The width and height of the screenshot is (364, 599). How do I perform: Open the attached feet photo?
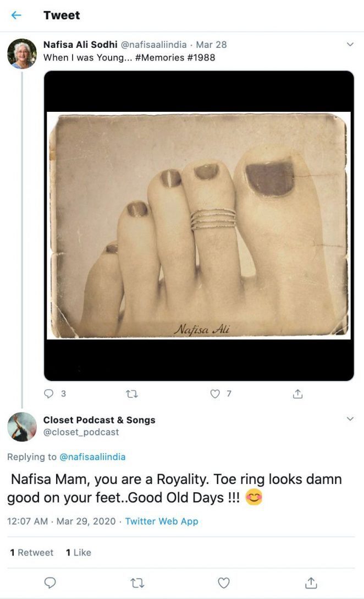pyautogui.click(x=198, y=226)
